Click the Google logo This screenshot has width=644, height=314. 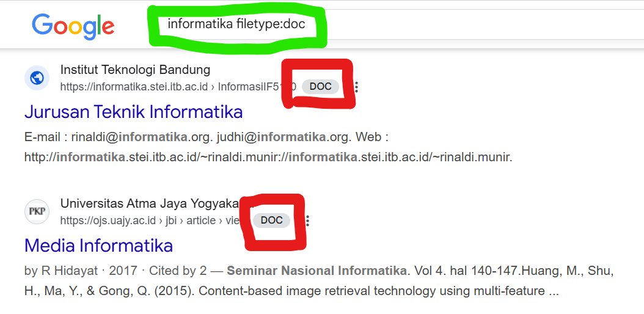[x=73, y=26]
